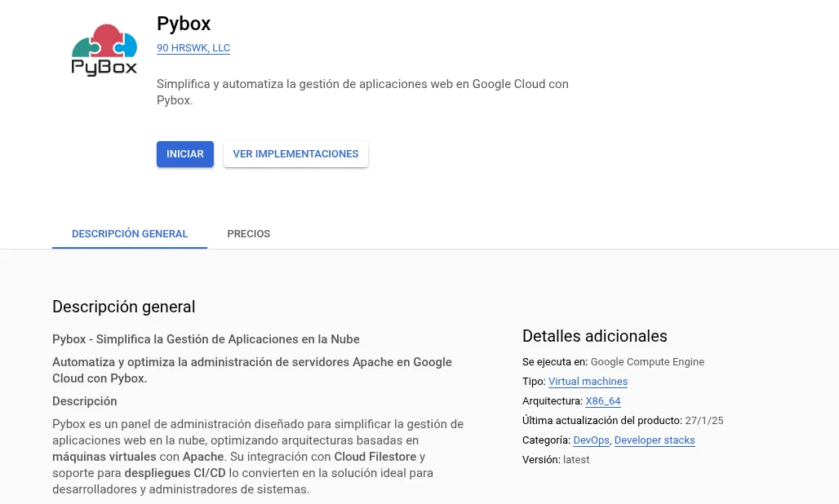Click the bold 'Cloud Filestore' text
This screenshot has width=839, height=504.
375,457
